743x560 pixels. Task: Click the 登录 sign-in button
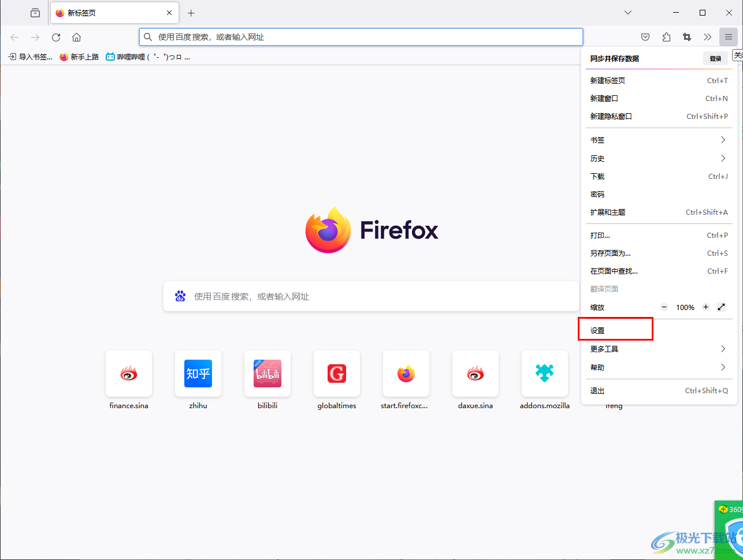coord(715,58)
